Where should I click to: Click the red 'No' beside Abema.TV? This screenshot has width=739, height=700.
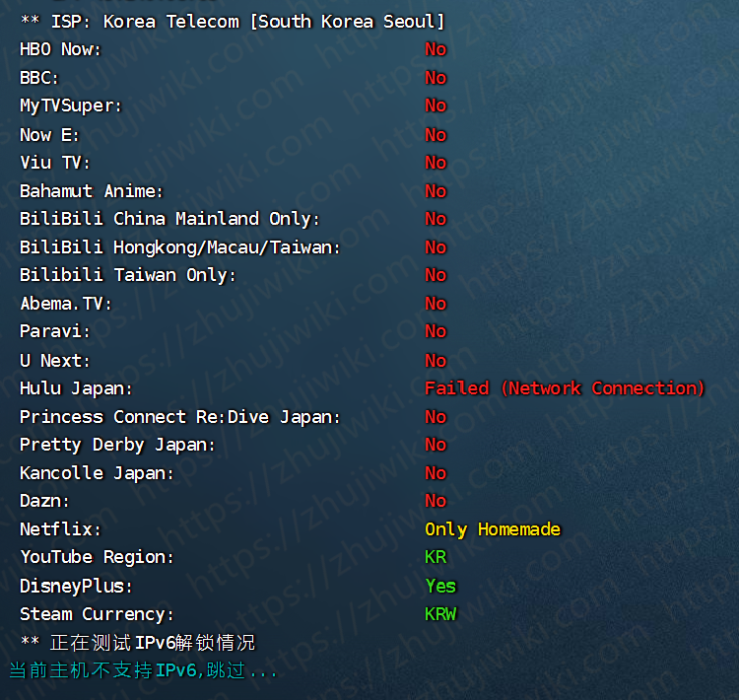[436, 304]
